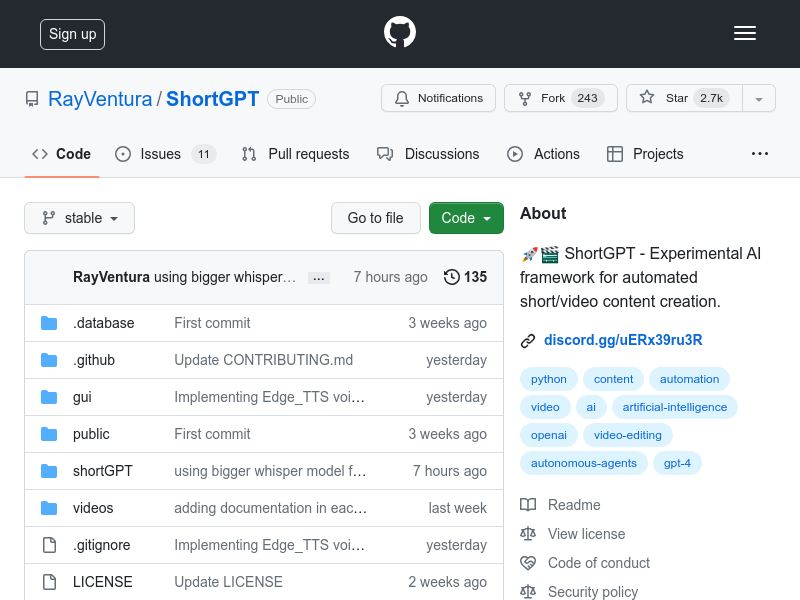The width and height of the screenshot is (800, 600).
Task: Open 'Update CONTRIBUTING.md' commit message
Action: click(264, 360)
